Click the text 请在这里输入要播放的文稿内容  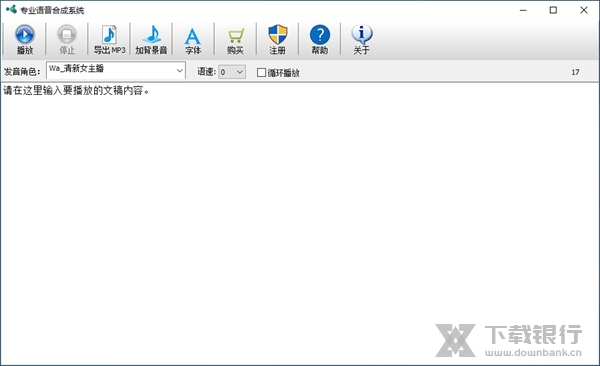[76, 90]
